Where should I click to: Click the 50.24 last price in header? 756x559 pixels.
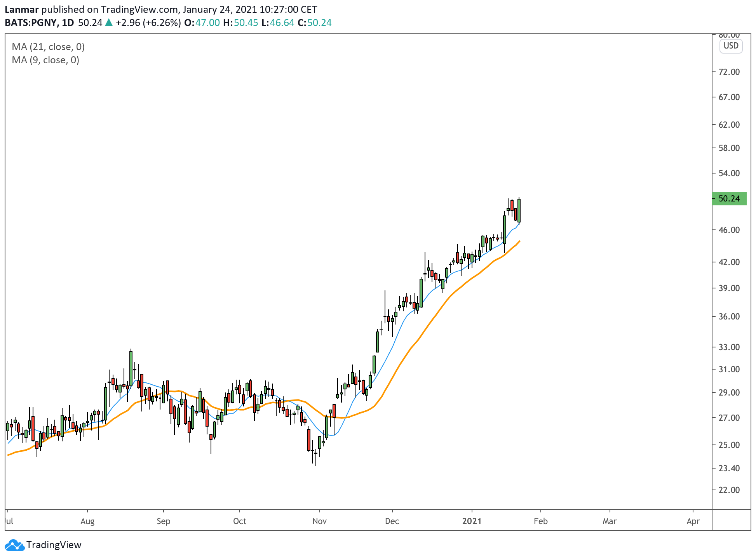(x=90, y=23)
